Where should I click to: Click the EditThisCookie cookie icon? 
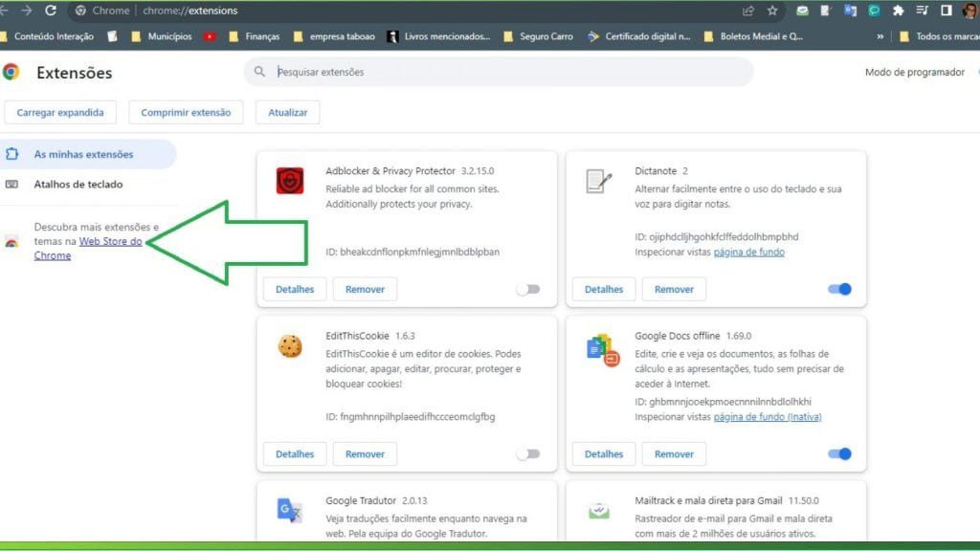[290, 346]
